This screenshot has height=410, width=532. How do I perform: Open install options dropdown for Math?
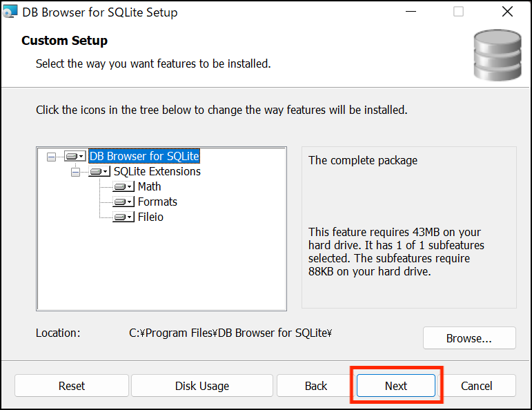124,187
